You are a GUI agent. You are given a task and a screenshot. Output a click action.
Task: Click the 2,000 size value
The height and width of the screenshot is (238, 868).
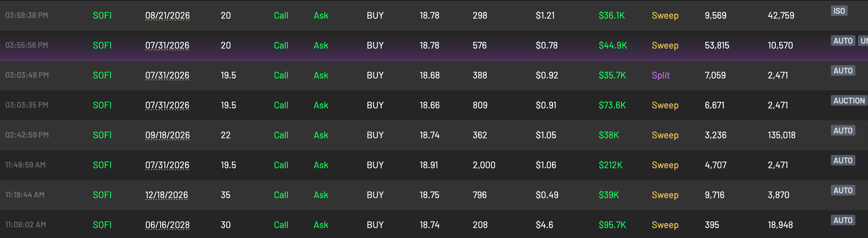[484, 165]
